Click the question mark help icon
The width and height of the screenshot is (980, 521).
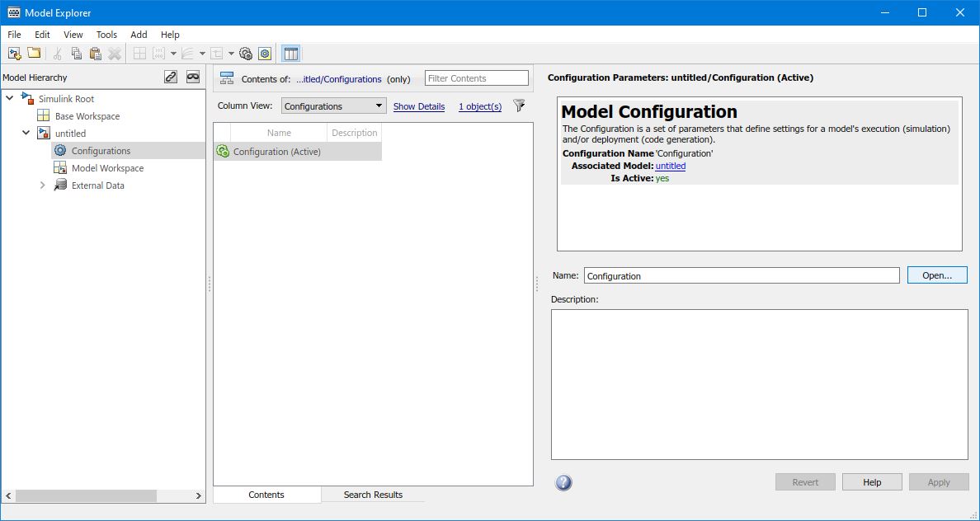click(x=564, y=482)
